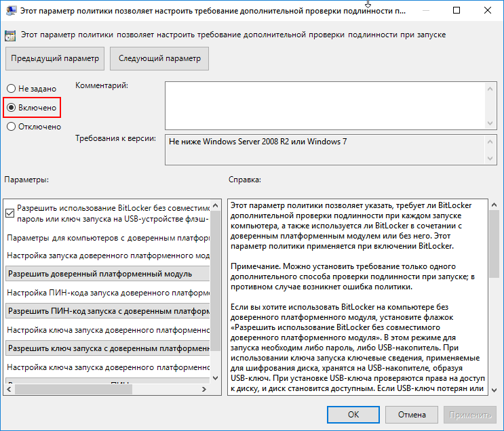
Task: Go to 'Следующий параметр'
Action: coord(159,58)
